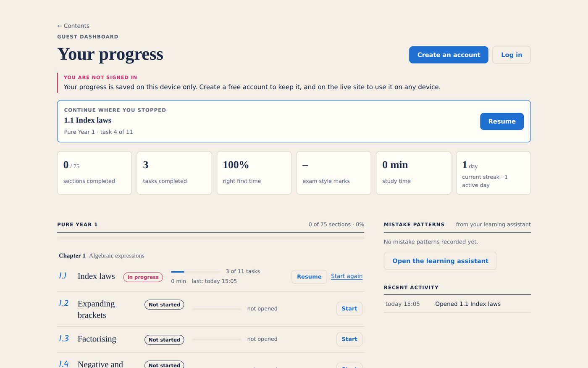Select the 1.2 Expanding brackets section title
The image size is (588, 368).
pos(96,309)
